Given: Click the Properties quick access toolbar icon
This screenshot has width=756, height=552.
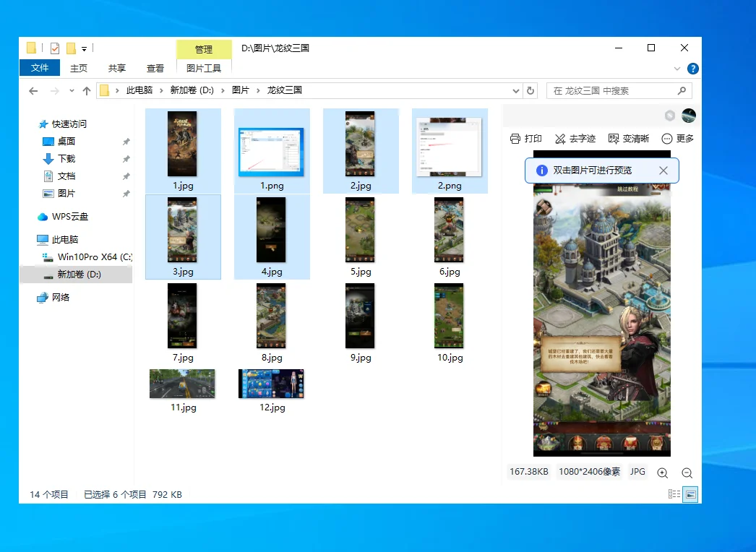Looking at the screenshot, I should coord(54,48).
